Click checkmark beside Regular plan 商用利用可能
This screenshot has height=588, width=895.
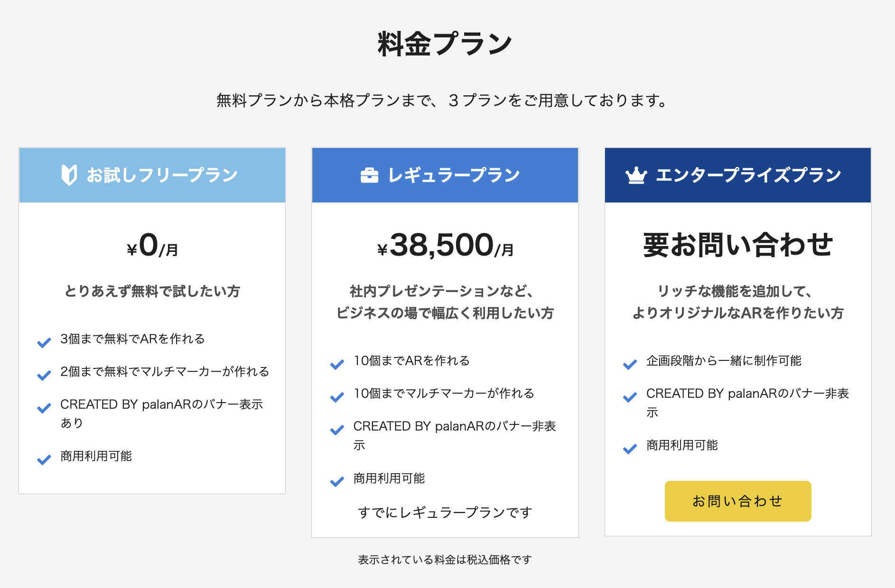337,482
